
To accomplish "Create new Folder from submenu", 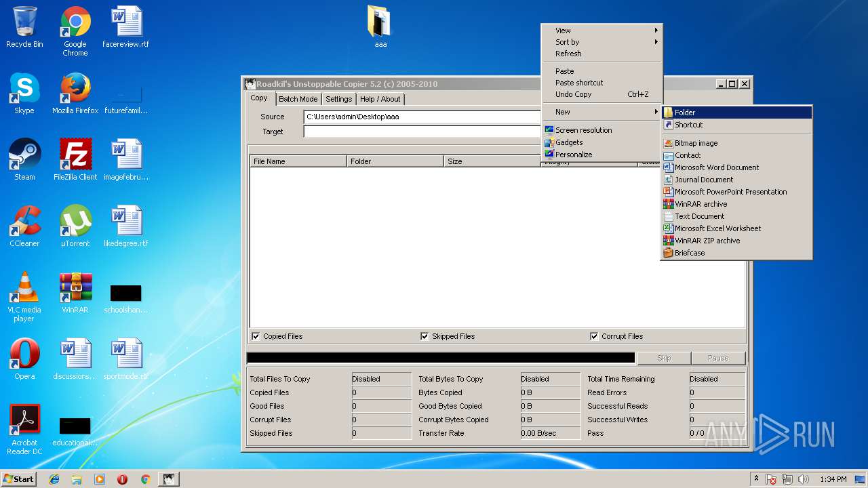I will [x=736, y=113].
